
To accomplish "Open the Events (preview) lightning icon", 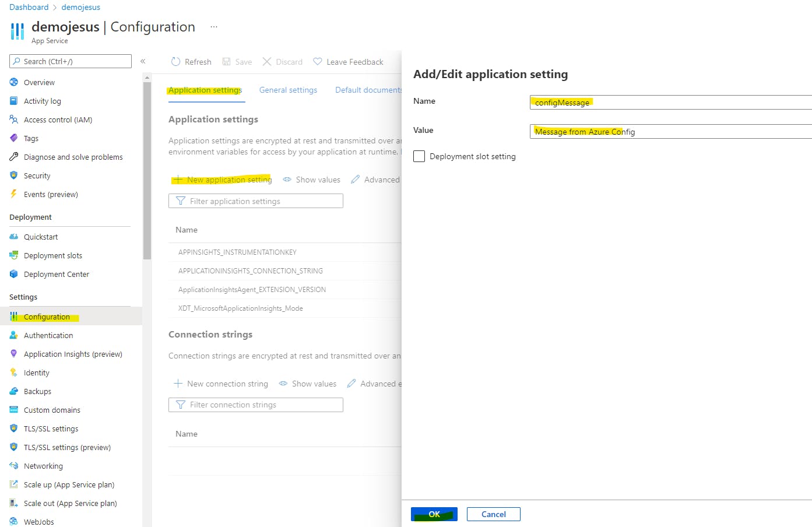I will 14,194.
